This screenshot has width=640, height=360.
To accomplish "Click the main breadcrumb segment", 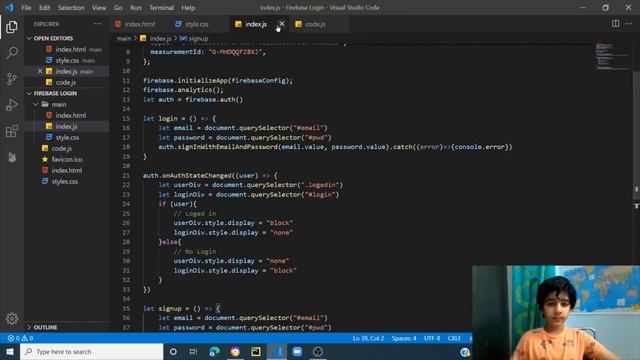I will coord(124,38).
